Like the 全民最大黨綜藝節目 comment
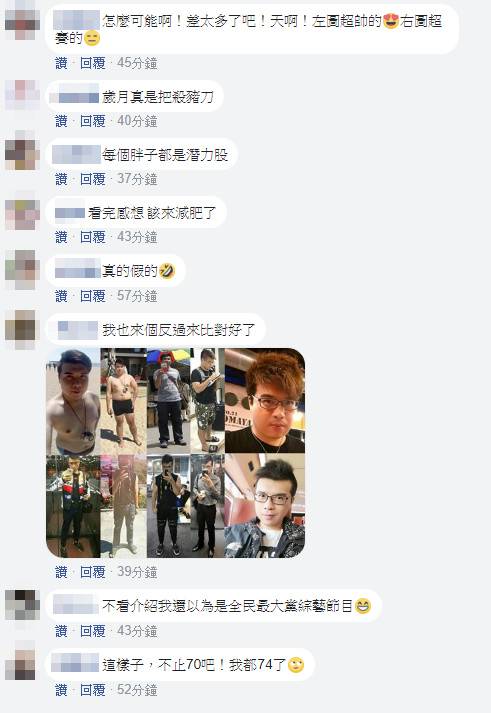 [61, 631]
